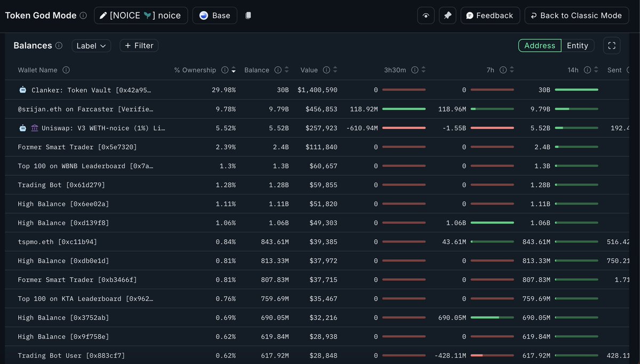
Task: Open the Label dropdown
Action: coord(91,46)
